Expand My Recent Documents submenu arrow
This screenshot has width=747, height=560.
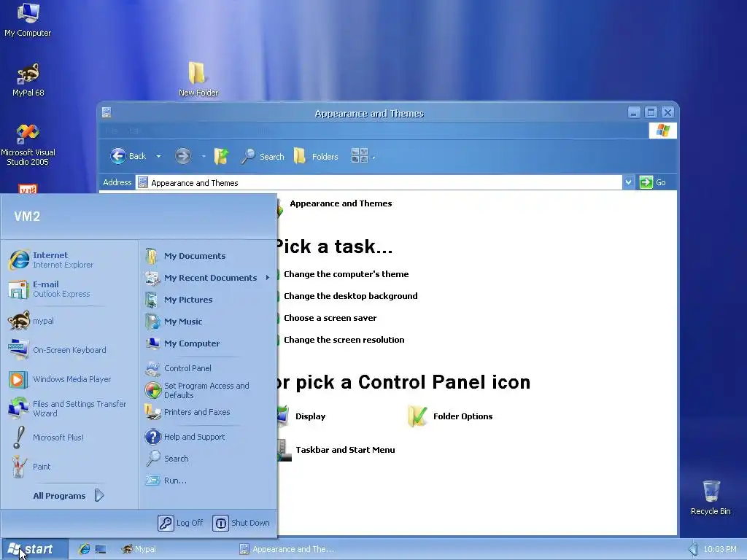(267, 278)
